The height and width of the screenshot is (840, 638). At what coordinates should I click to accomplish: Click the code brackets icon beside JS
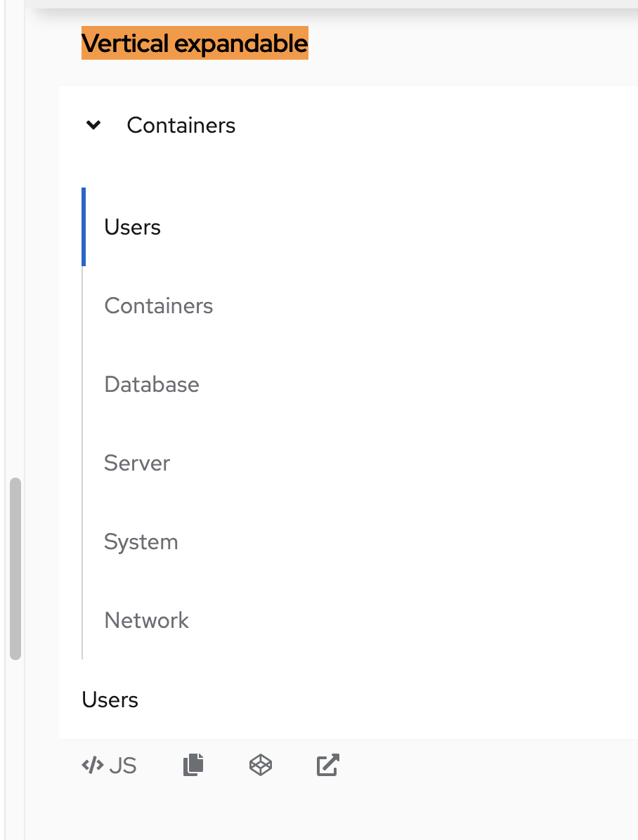(x=93, y=766)
